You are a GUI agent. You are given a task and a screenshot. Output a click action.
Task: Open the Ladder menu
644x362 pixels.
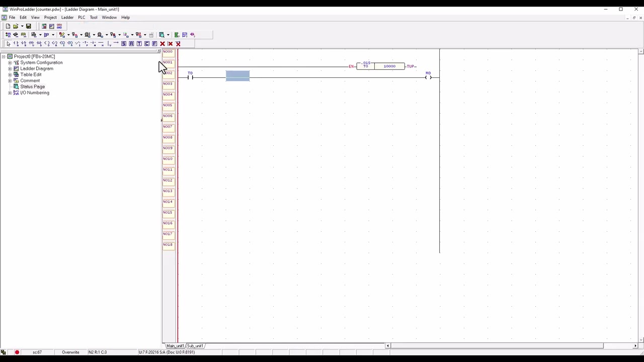coord(67,17)
